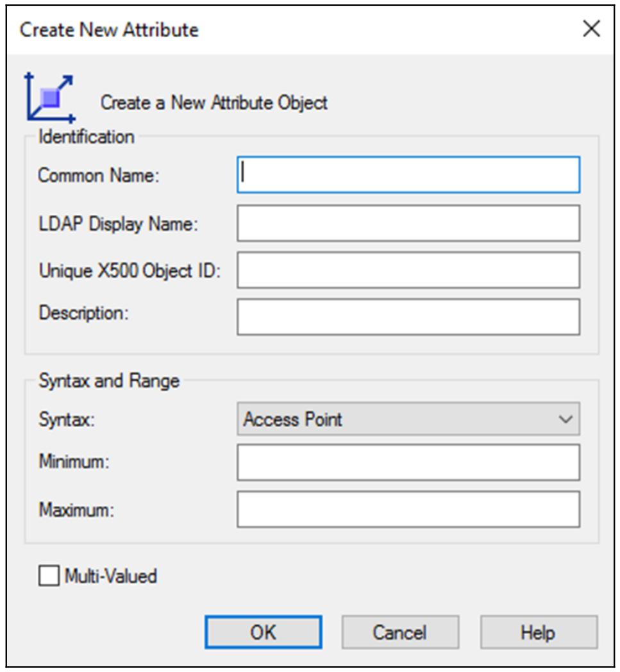620x672 pixels.
Task: Click the "Syntax and Range" group heading
Action: coord(109,381)
